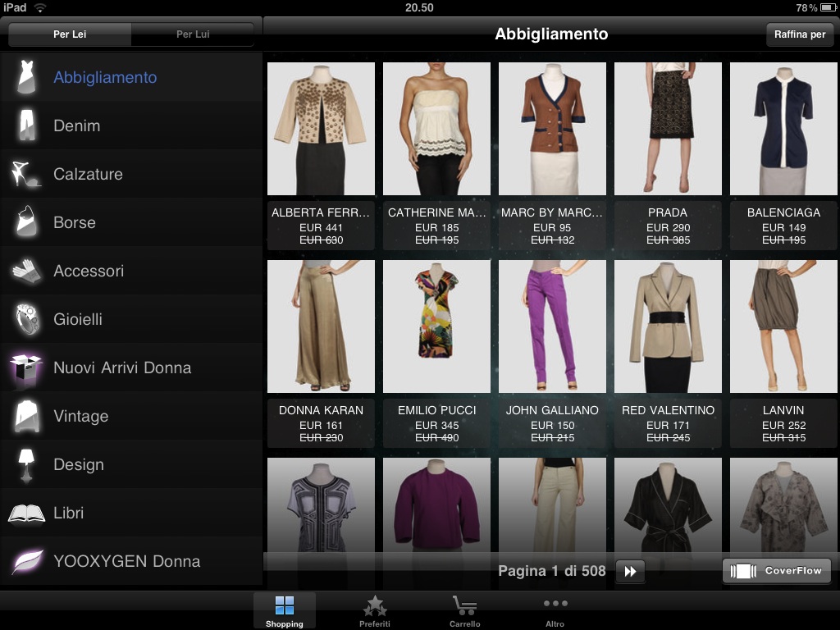Tap the Wi-Fi status icon
Screen dimensions: 840x630
pos(40,7)
